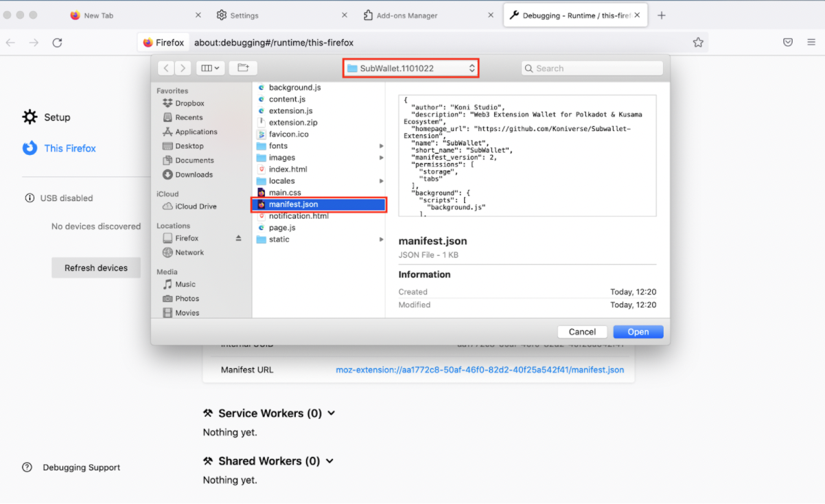The width and height of the screenshot is (825, 504).
Task: Go forward one page in Firefox
Action: (34, 43)
